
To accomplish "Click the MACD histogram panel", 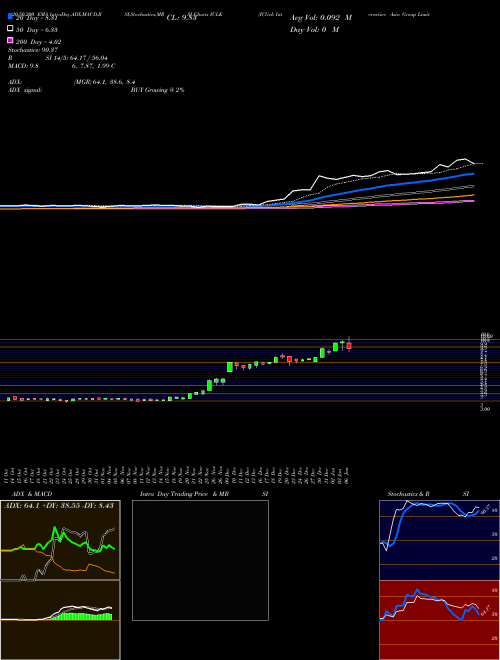I will [60, 620].
